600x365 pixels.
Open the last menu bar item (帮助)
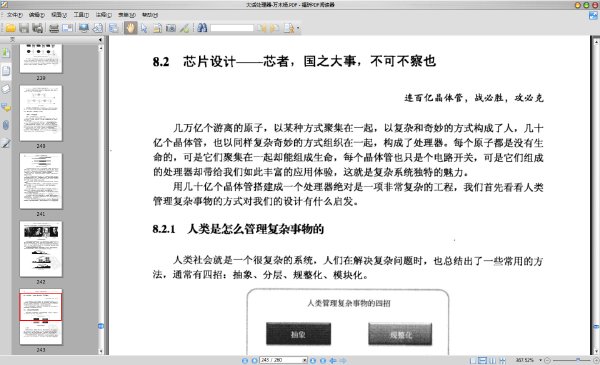point(150,15)
